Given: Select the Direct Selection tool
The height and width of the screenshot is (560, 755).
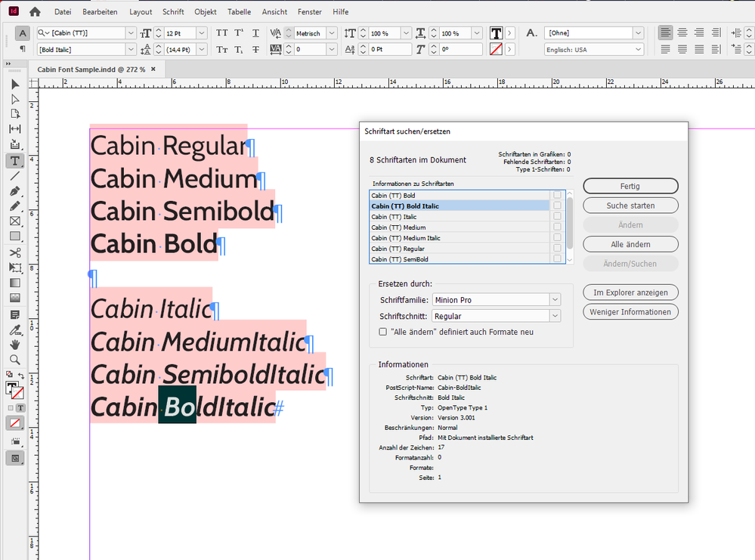Looking at the screenshot, I should 15,99.
